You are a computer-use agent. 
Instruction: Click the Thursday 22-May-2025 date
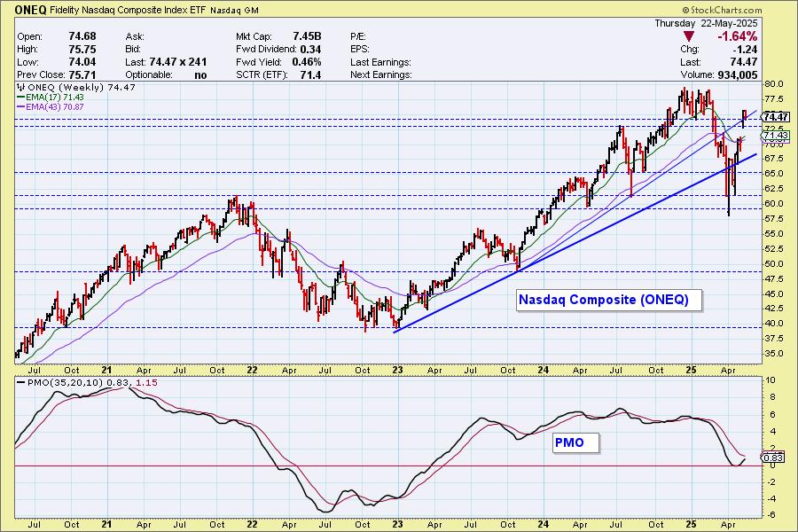(706, 23)
